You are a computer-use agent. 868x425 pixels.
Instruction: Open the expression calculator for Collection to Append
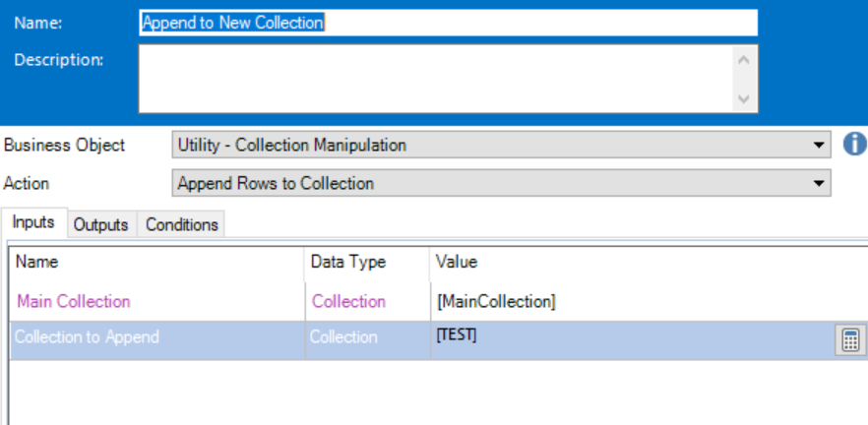click(848, 340)
